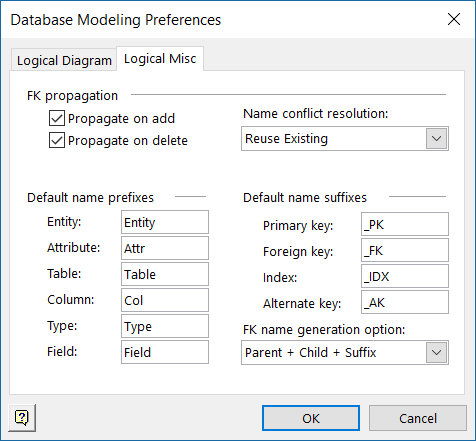Focus the Column prefix input
The image size is (476, 441).
click(165, 300)
